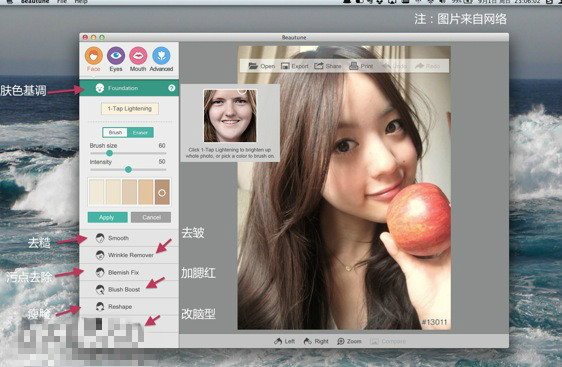562x367 pixels.
Task: Collapse the Foundation section header
Action: pyautogui.click(x=129, y=88)
